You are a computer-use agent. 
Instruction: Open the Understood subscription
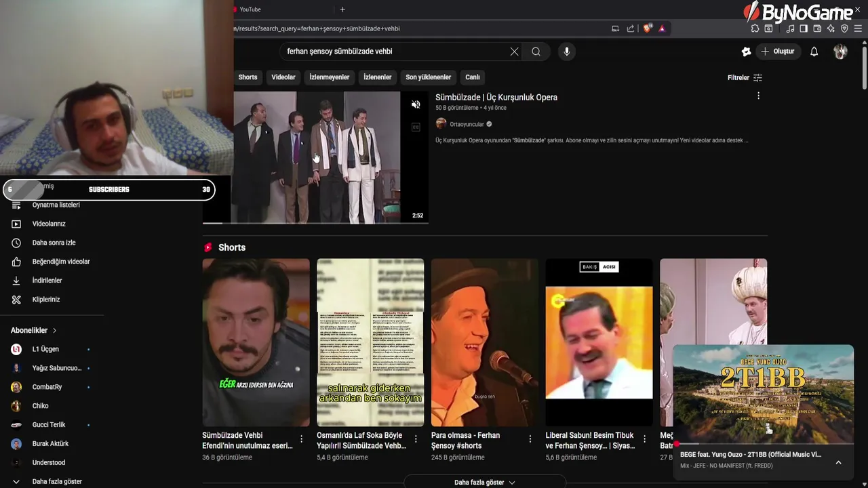[49, 463]
